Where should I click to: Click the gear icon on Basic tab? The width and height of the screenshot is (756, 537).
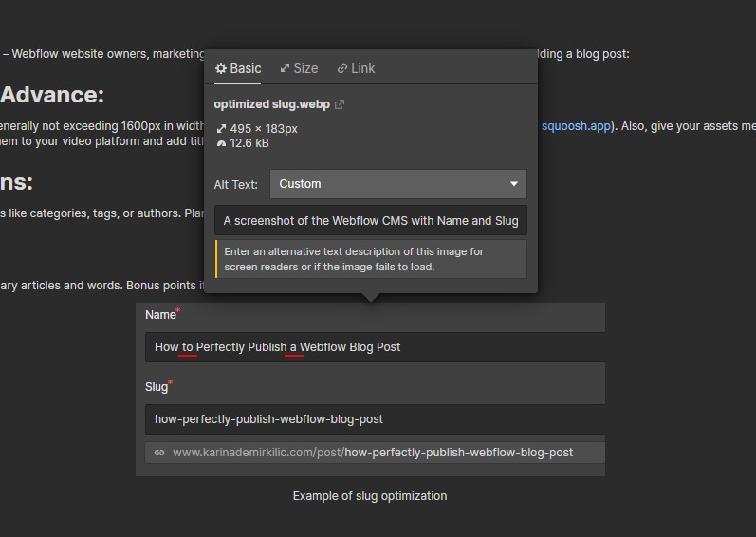pyautogui.click(x=221, y=68)
